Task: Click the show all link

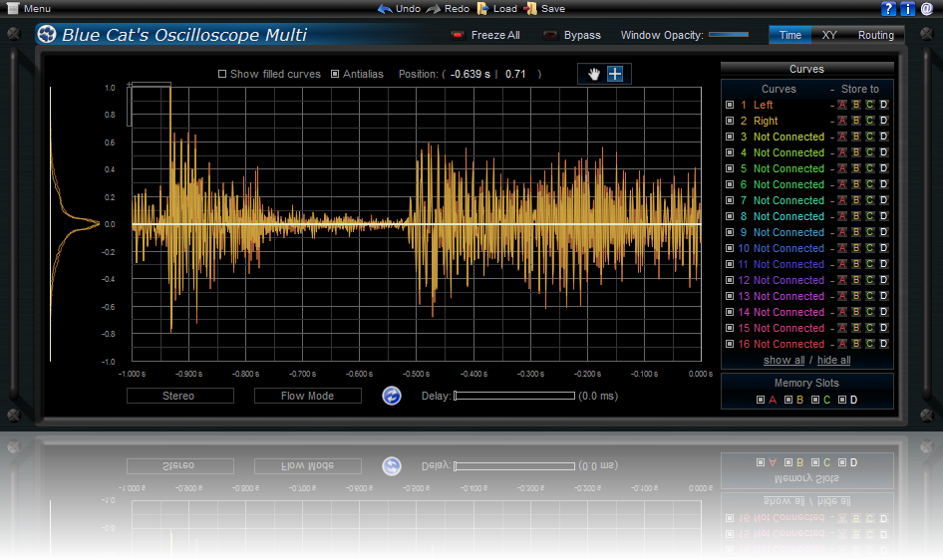Action: point(784,360)
